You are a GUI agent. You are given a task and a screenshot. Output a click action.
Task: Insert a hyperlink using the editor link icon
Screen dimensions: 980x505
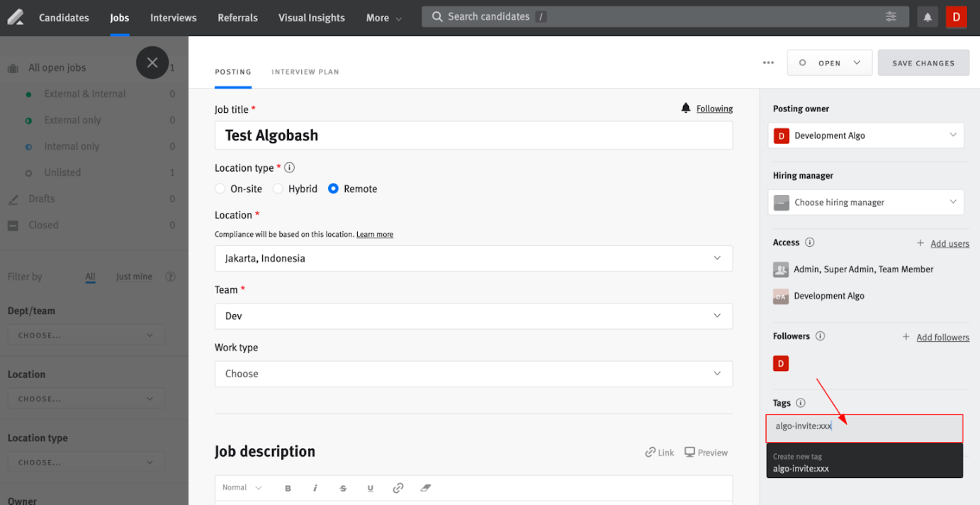pos(398,488)
